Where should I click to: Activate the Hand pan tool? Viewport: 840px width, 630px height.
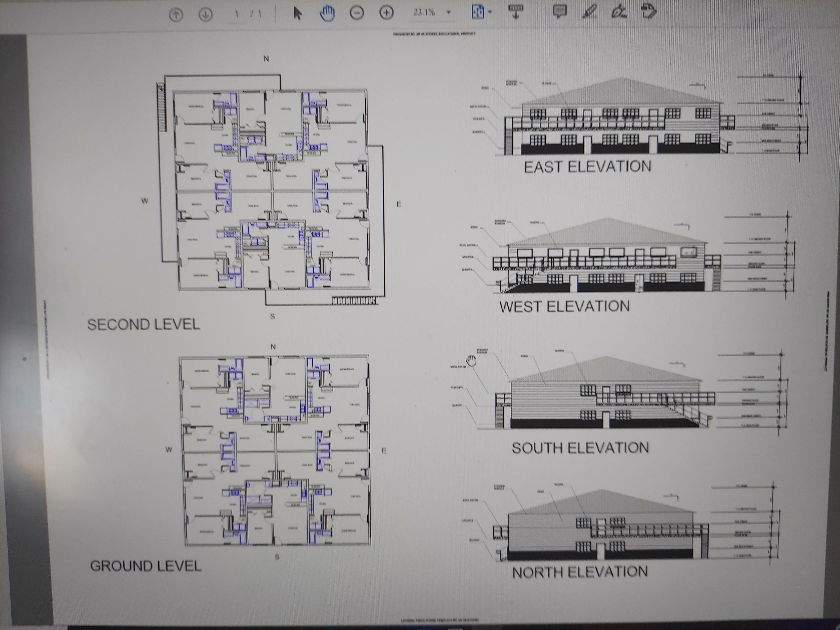click(x=327, y=14)
